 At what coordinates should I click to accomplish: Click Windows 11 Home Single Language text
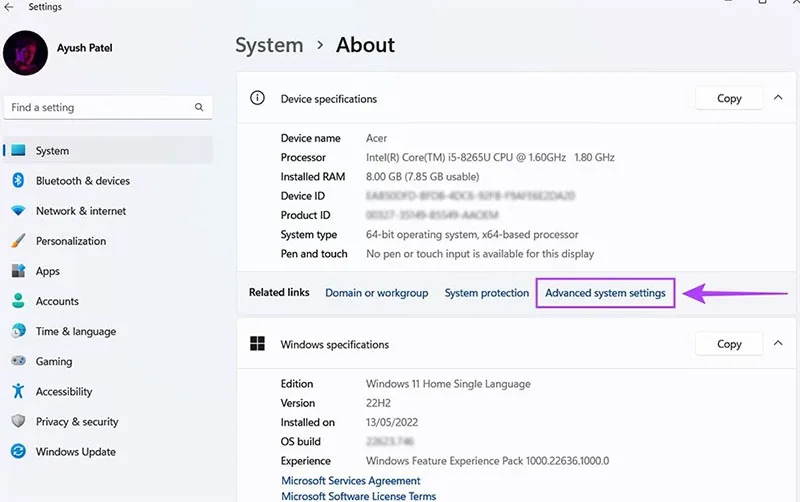(x=448, y=384)
